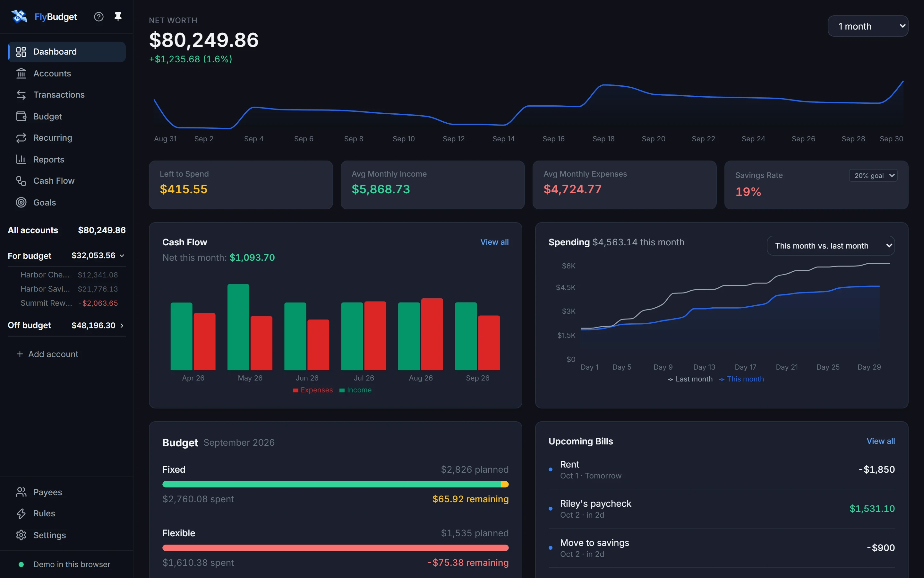The image size is (924, 578).
Task: Toggle Last month legend in Spending chart
Action: click(690, 379)
